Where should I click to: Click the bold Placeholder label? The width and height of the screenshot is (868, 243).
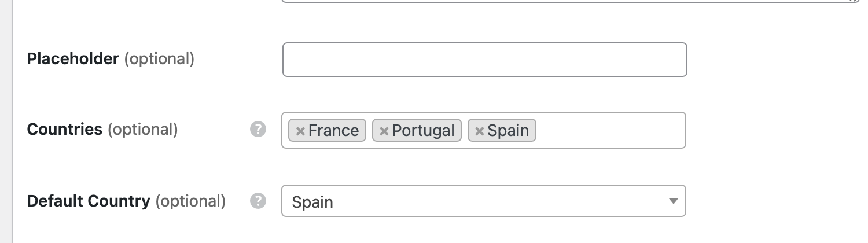(x=73, y=59)
